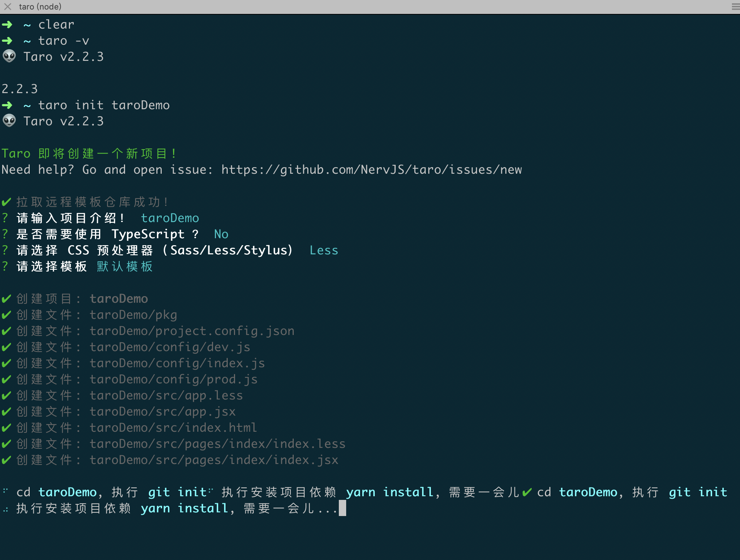This screenshot has height=560, width=740.
Task: Click checkmark next to taroDemo/src/app.jsx
Action: click(6, 412)
